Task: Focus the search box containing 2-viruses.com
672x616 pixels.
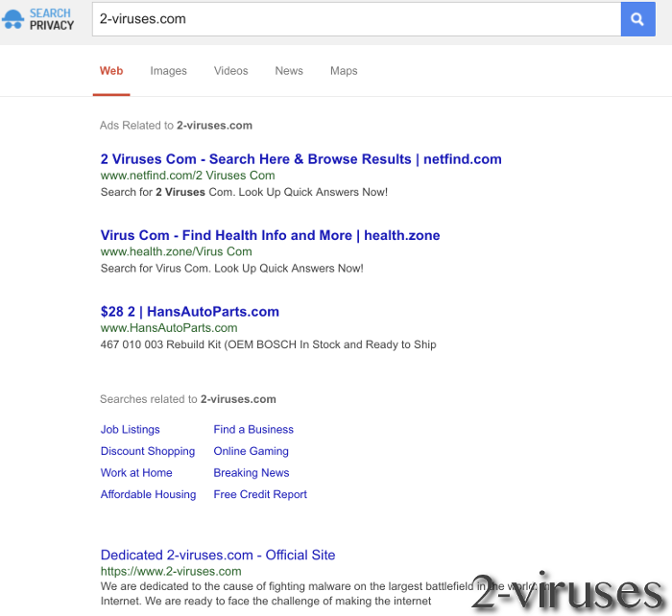Action: [x=356, y=19]
